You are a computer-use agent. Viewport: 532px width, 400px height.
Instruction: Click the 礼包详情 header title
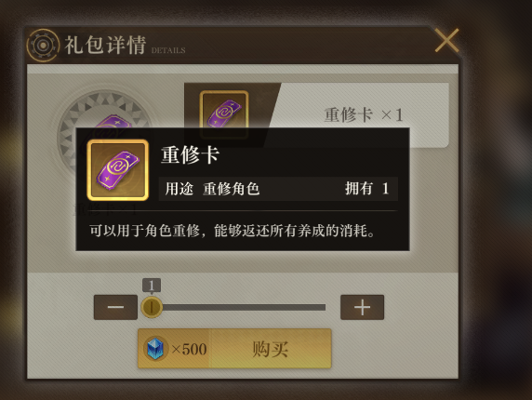tap(105, 45)
